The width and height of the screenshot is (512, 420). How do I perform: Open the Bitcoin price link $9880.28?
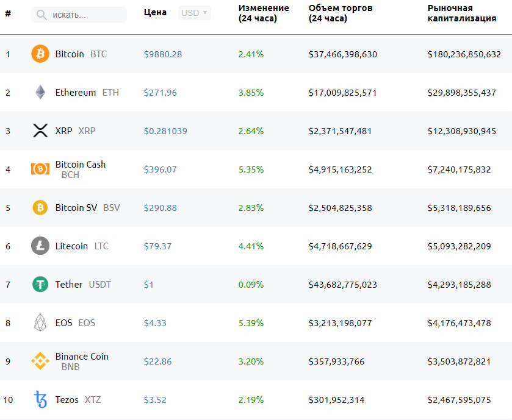(160, 54)
